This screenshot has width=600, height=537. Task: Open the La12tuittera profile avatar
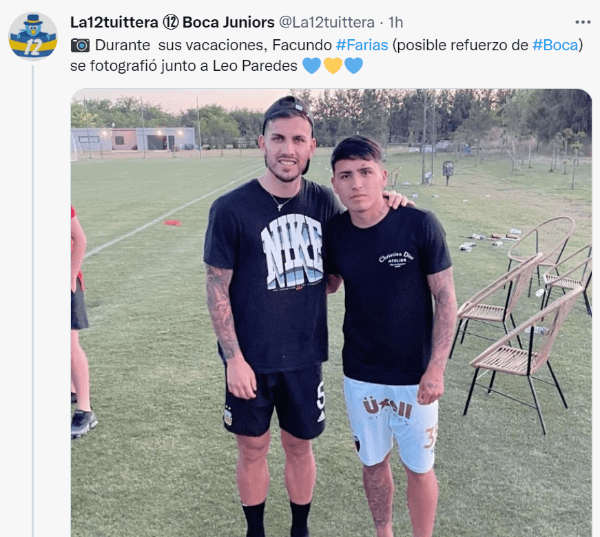33,36
